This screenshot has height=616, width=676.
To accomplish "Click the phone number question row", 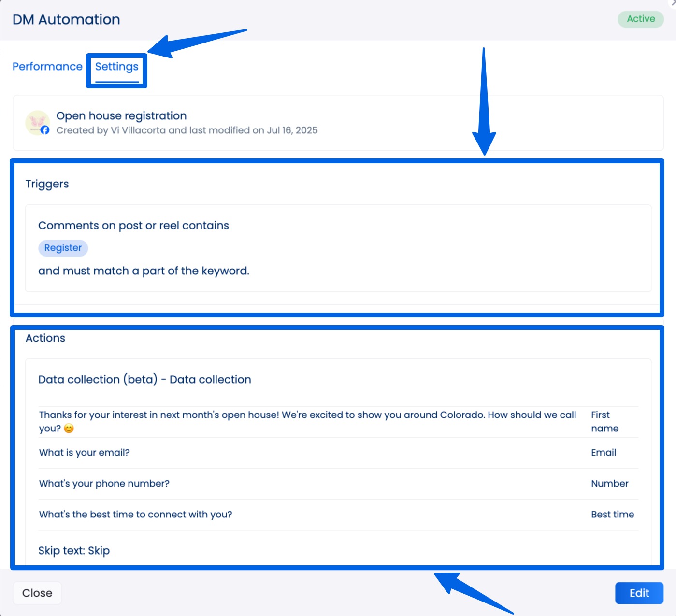I will pyautogui.click(x=104, y=484).
